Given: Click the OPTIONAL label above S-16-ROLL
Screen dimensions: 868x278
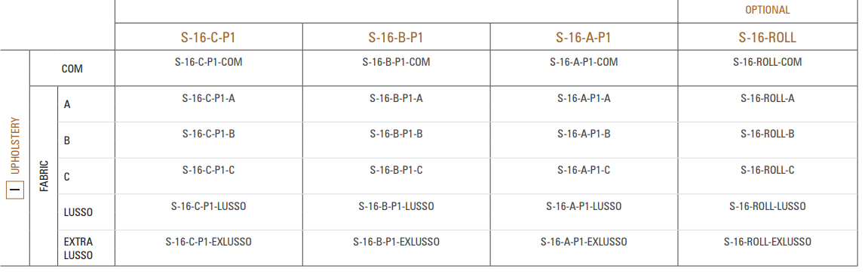Looking at the screenshot, I should click(767, 10).
